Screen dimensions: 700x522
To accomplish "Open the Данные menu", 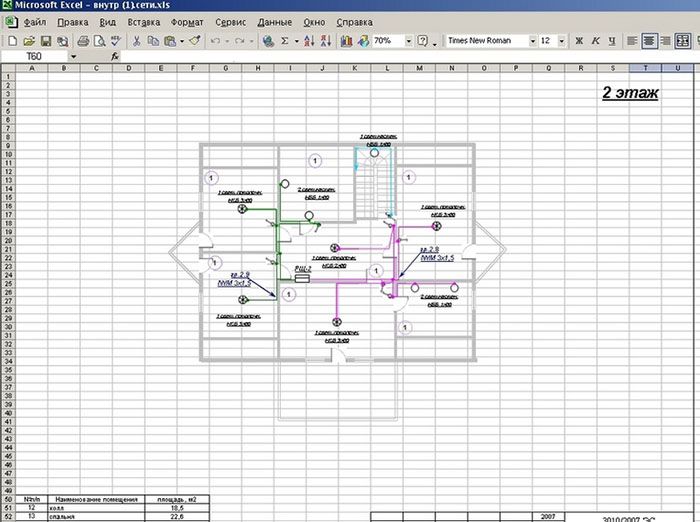I will pyautogui.click(x=274, y=21).
